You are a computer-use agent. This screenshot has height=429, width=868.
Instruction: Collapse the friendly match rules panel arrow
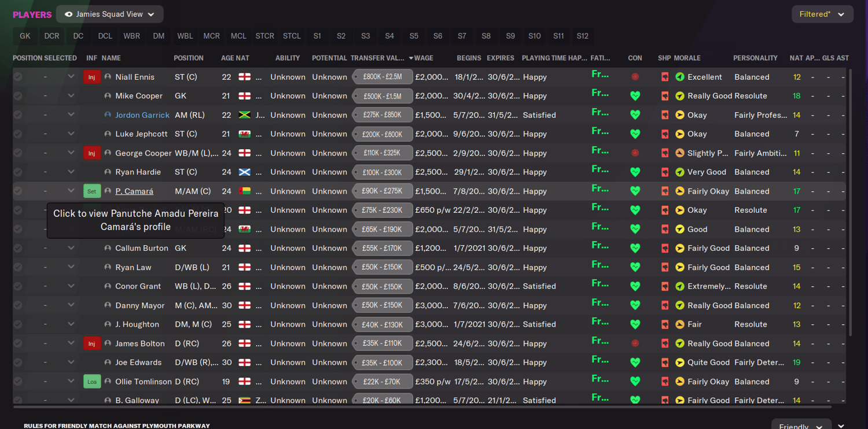click(x=842, y=426)
